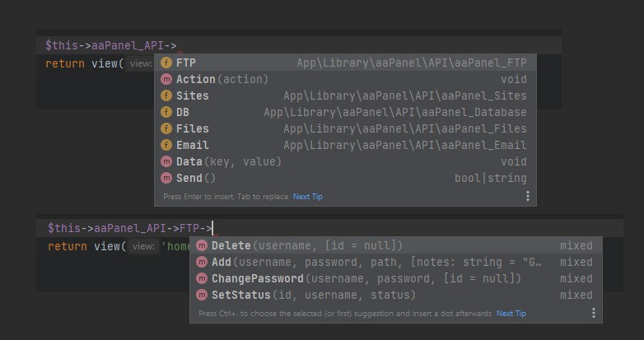The height and width of the screenshot is (340, 644).
Task: Click the bool|string return type of Send
Action: coord(490,178)
